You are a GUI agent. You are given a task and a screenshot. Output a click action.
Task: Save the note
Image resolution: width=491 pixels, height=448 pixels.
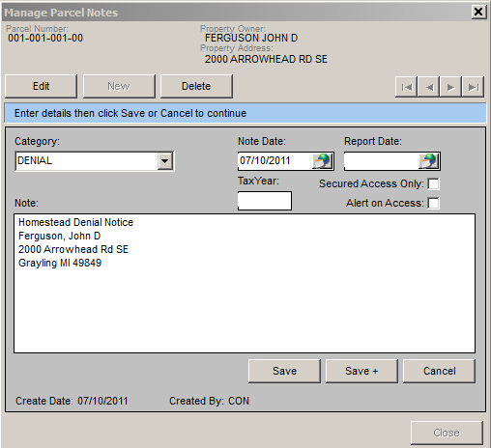pos(284,371)
